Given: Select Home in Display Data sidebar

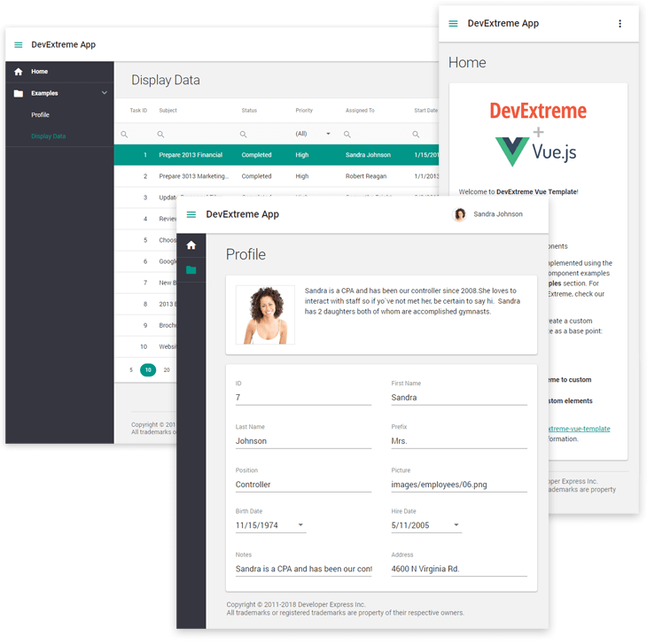Looking at the screenshot, I should (x=59, y=72).
